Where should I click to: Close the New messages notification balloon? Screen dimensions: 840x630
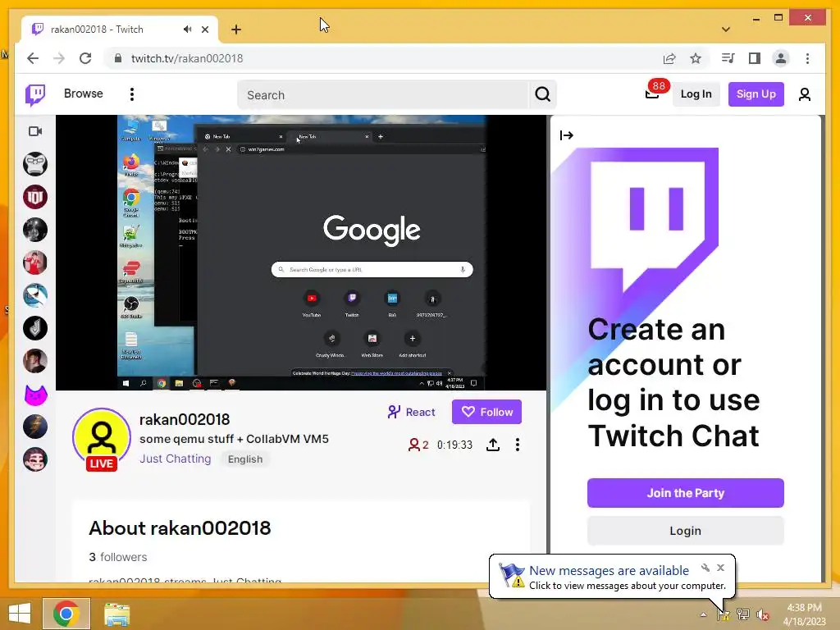720,568
